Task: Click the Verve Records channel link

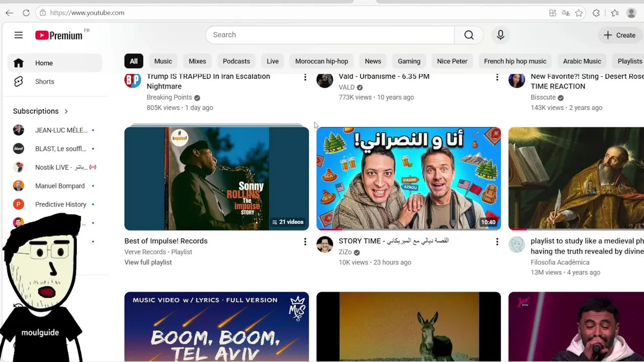Action: tap(145, 252)
